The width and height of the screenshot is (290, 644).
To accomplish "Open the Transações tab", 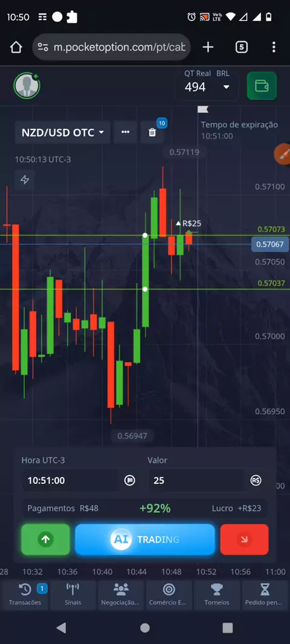I will (x=25, y=595).
